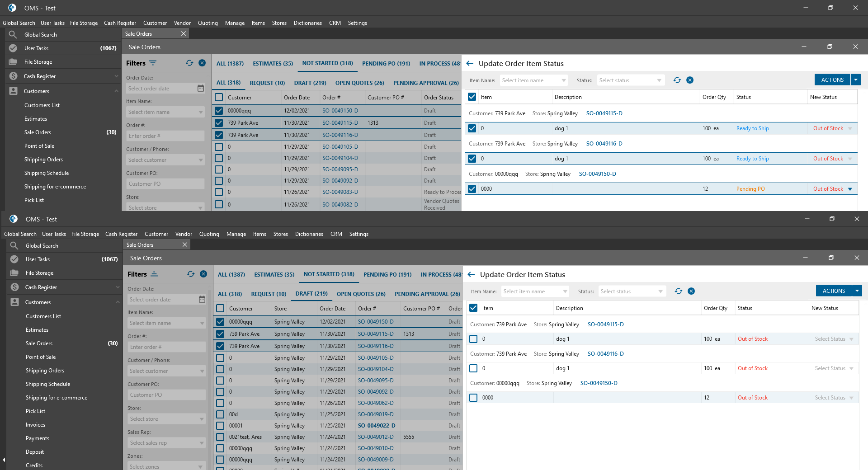Viewport: 868px width, 470px height.
Task: Toggle select-all items checkbox in lower status panel
Action: point(473,308)
